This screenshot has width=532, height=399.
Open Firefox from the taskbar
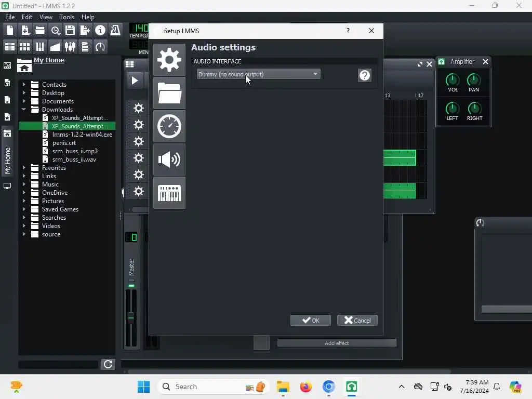coord(305,387)
